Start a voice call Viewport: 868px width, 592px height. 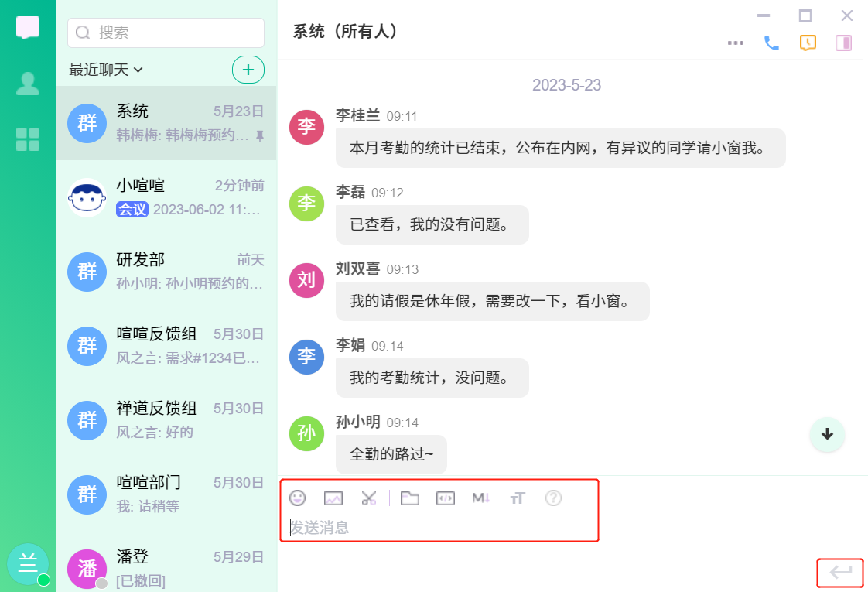[x=771, y=43]
